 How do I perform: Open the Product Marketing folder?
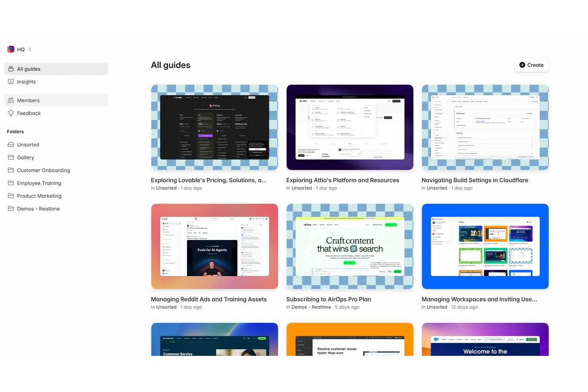point(56,195)
